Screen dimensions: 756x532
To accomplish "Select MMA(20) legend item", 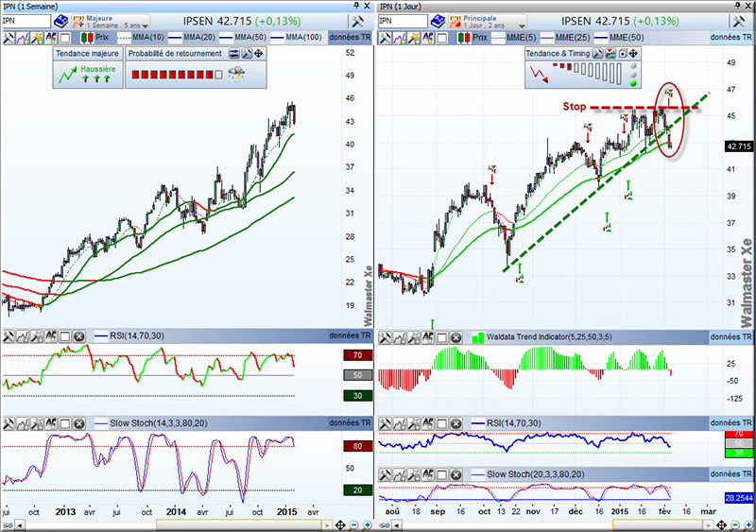I will click(192, 38).
